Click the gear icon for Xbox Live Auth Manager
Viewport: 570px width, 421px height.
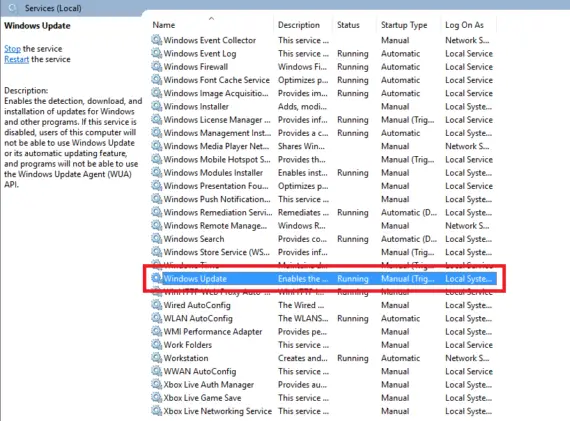pyautogui.click(x=156, y=384)
